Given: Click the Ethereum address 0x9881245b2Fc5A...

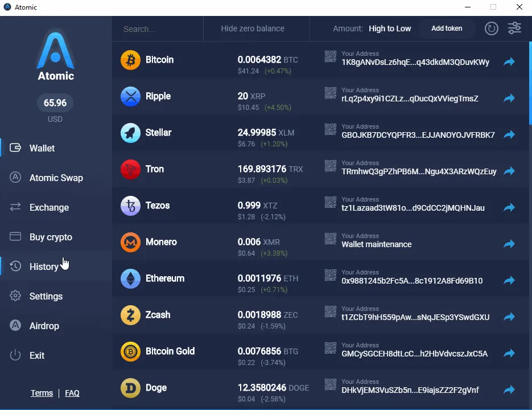Looking at the screenshot, I should click(412, 281).
